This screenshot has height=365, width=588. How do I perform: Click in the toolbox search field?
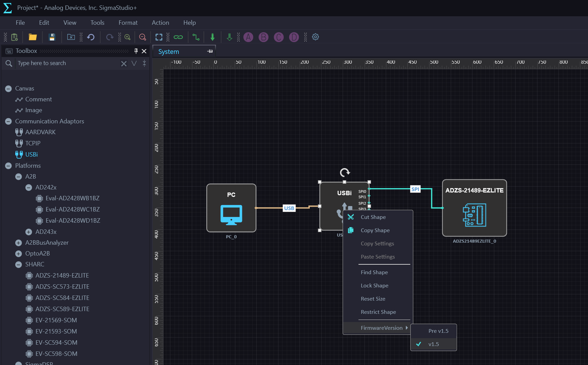pos(68,63)
